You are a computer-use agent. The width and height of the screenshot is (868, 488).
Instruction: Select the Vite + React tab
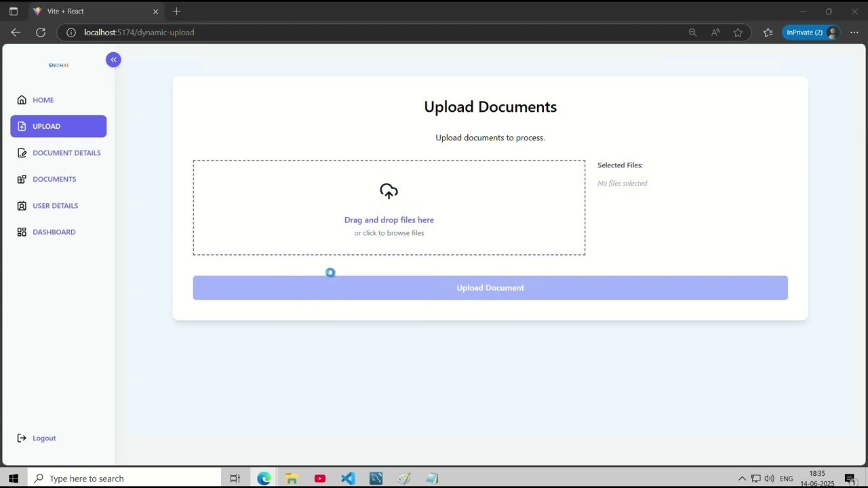pos(96,12)
